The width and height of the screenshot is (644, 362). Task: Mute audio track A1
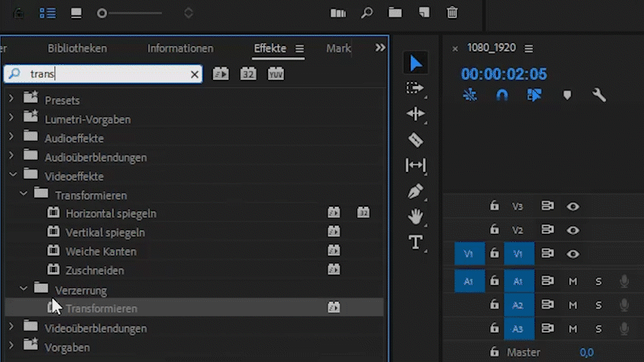[x=572, y=281]
